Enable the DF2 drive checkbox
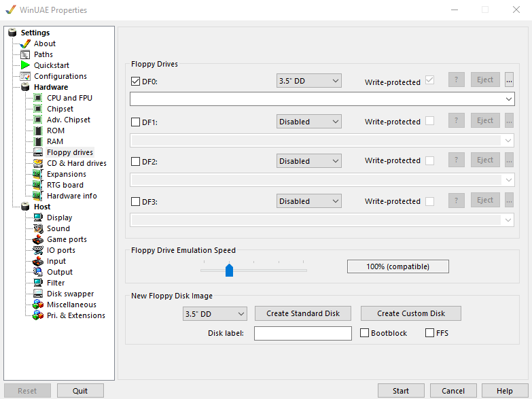Viewport: 532px width, 399px height. pyautogui.click(x=135, y=161)
